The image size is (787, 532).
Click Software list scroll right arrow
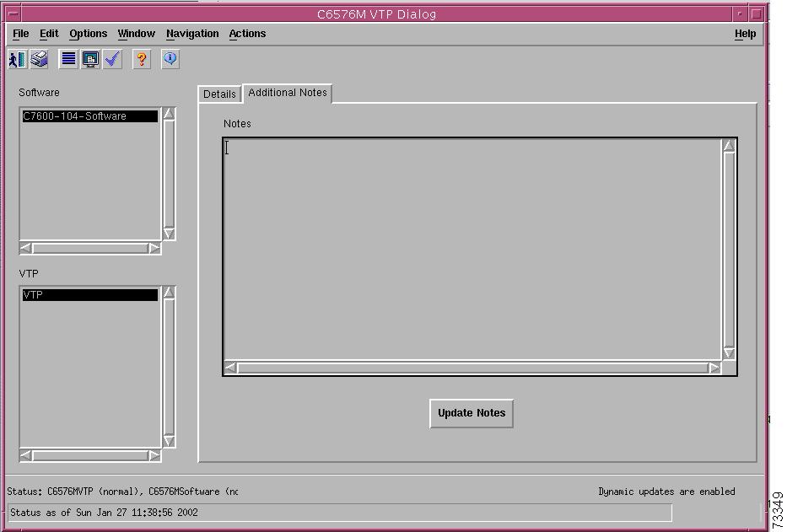tap(154, 248)
